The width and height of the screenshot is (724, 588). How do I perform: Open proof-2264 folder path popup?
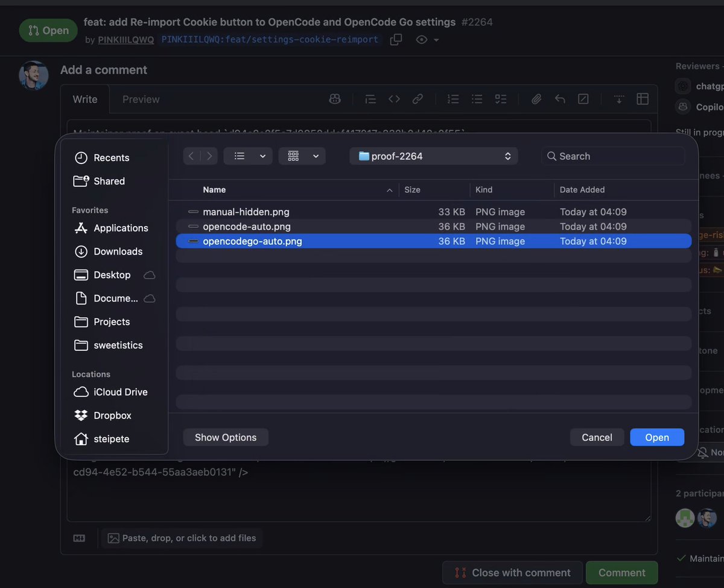click(434, 156)
